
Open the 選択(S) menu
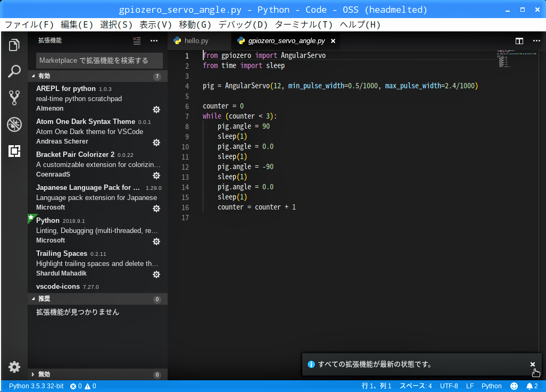pyautogui.click(x=117, y=24)
